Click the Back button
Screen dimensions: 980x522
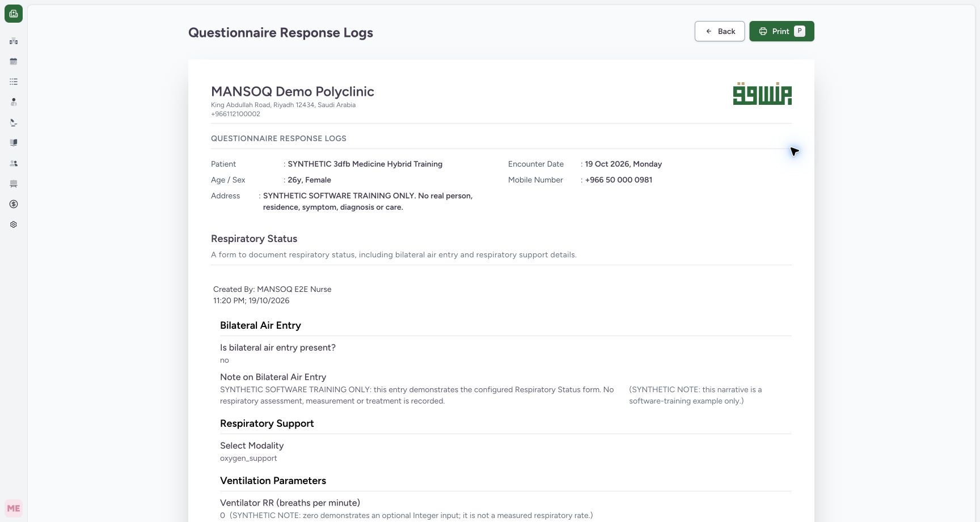click(x=720, y=31)
